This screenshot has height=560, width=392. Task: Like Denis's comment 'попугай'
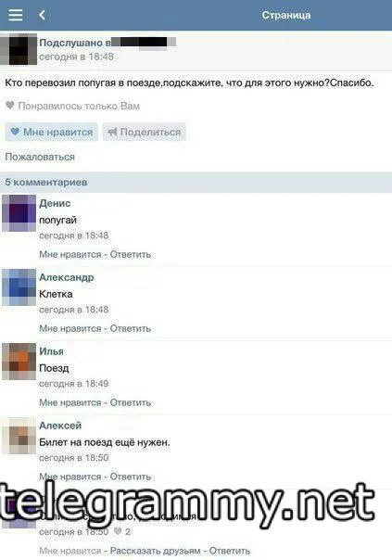point(70,254)
